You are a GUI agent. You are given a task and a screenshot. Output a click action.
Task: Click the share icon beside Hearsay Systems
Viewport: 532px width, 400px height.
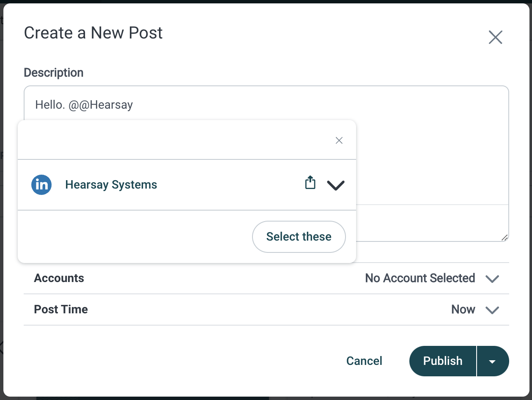(310, 182)
